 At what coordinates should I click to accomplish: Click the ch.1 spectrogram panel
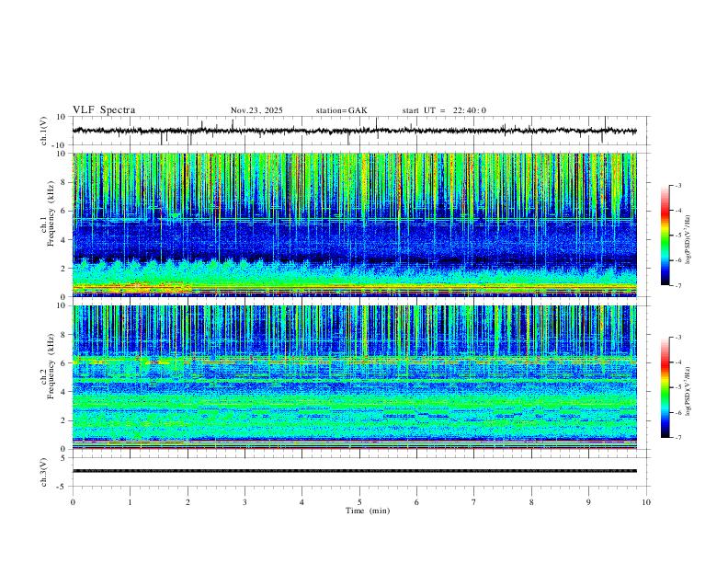pos(355,224)
